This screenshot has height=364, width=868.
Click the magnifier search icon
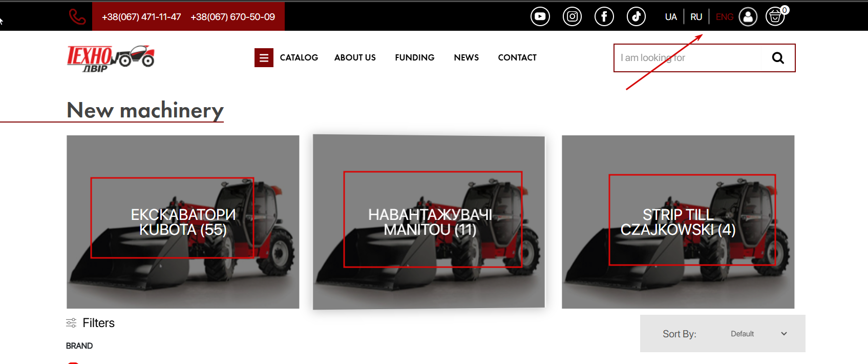pyautogui.click(x=778, y=58)
